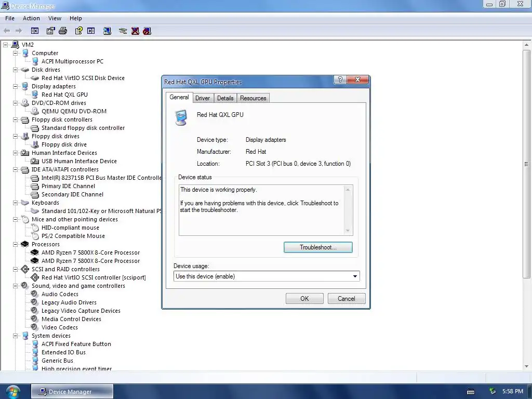Screen dimensions: 532x399
Task: Switch to the Details tab
Action: coord(225,98)
